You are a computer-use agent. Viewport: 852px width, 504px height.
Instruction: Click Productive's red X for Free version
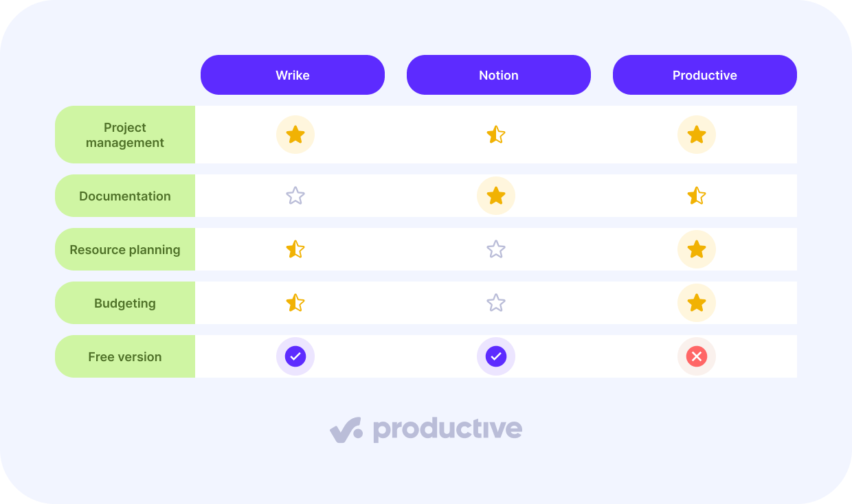pyautogui.click(x=697, y=356)
